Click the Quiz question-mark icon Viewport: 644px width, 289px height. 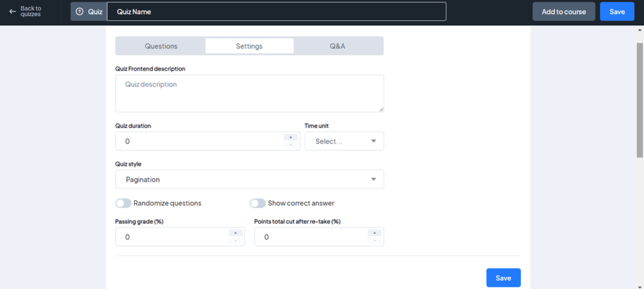click(x=80, y=12)
